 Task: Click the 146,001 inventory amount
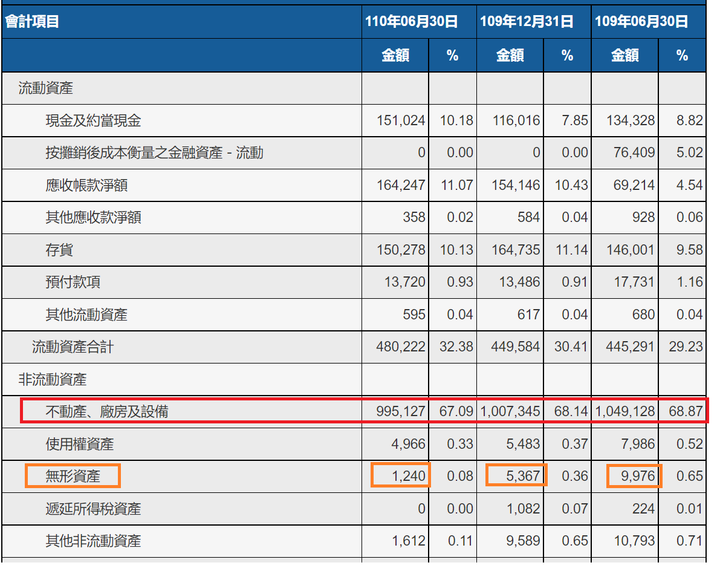coord(630,250)
